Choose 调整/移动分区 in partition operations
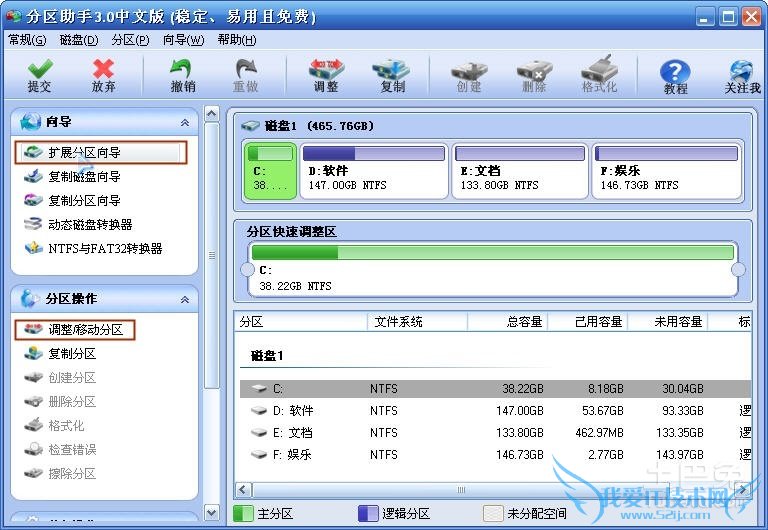The width and height of the screenshot is (768, 530). click(74, 330)
